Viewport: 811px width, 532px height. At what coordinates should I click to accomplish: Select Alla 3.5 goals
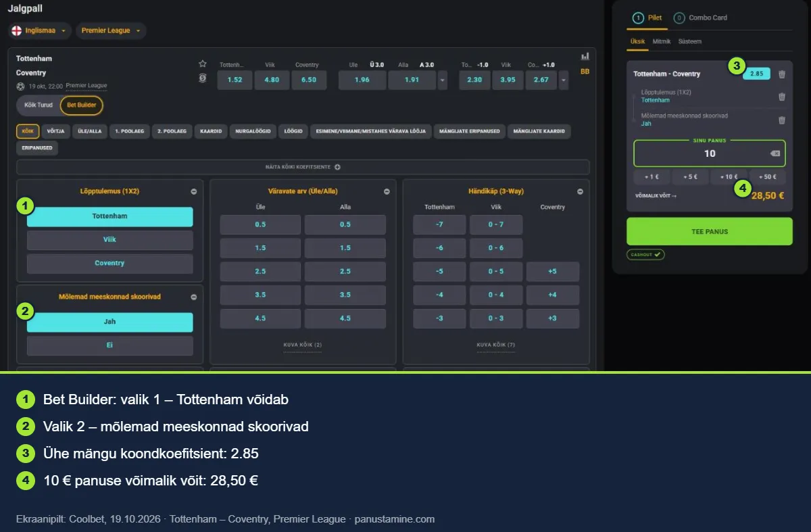345,295
